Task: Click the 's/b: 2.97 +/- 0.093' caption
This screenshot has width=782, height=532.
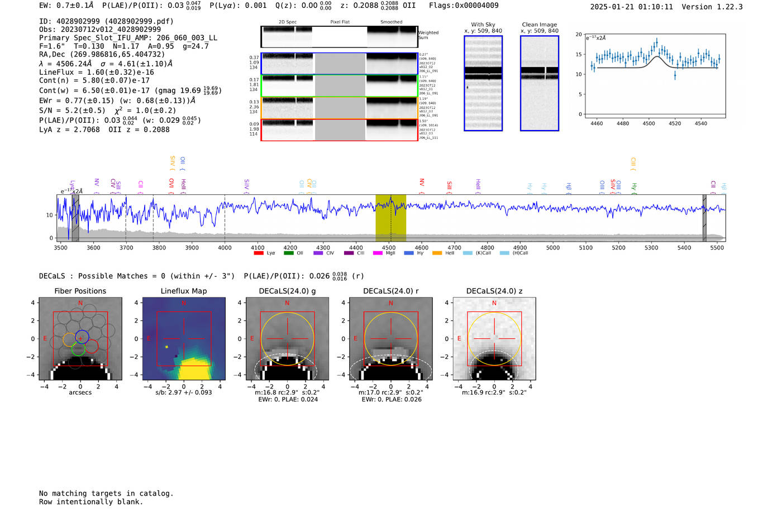Action: (x=184, y=392)
